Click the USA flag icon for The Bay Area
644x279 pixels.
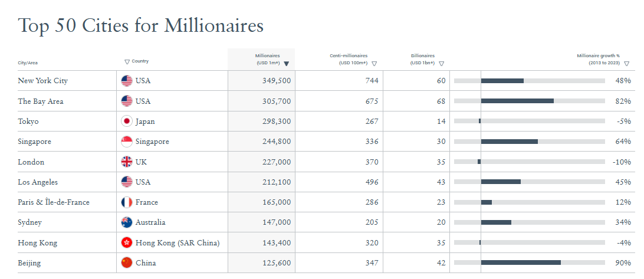pyautogui.click(x=126, y=101)
